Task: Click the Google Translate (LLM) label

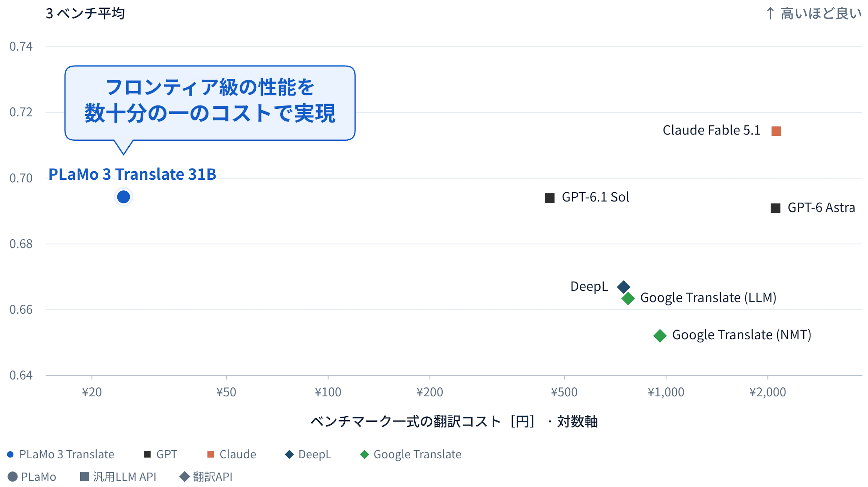Action: click(708, 298)
